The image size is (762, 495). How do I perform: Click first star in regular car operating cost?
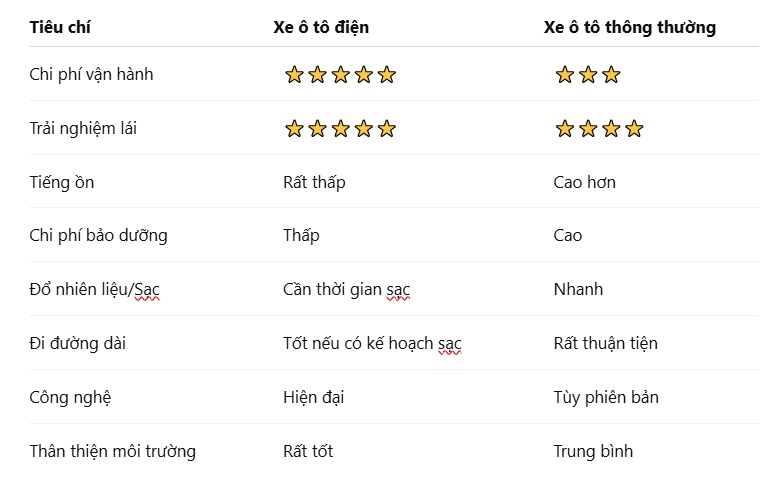[565, 75]
